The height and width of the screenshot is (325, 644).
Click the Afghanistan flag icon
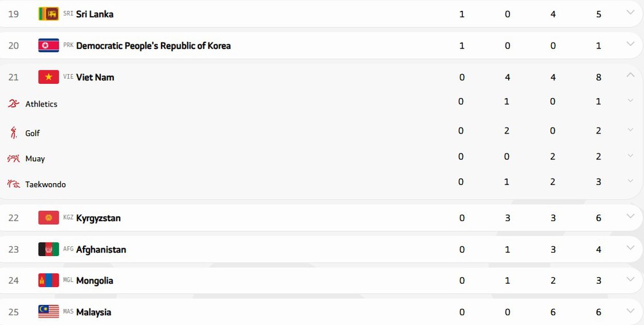(48, 250)
